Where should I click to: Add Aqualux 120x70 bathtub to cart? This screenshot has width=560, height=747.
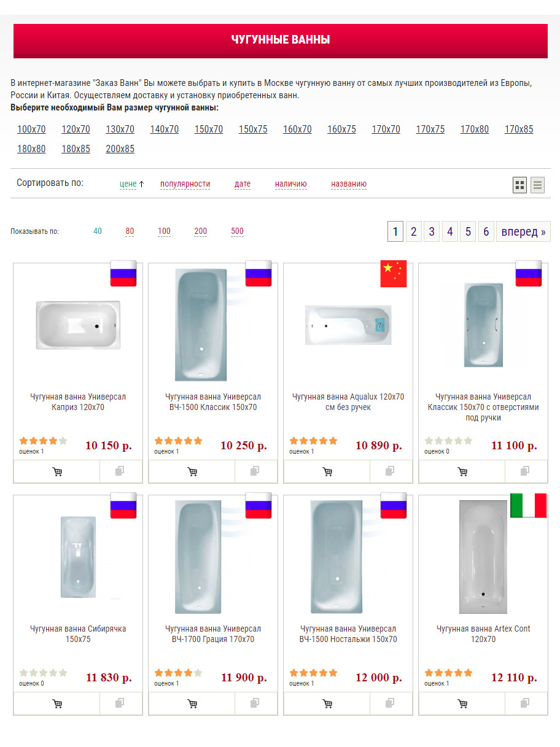[x=327, y=471]
